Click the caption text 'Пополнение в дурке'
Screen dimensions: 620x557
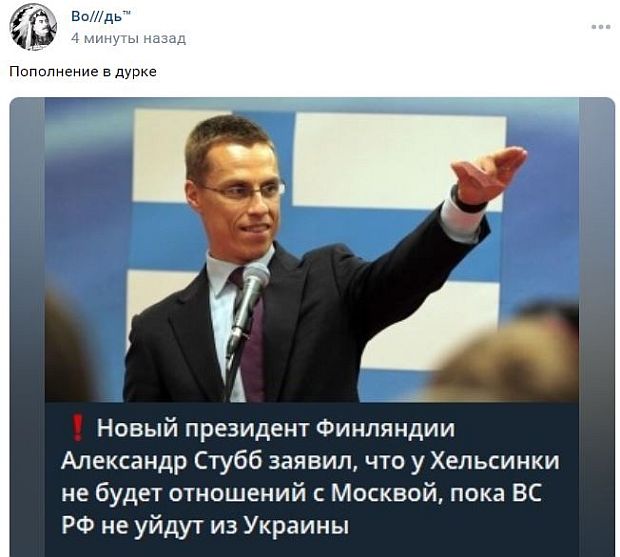[x=83, y=72]
